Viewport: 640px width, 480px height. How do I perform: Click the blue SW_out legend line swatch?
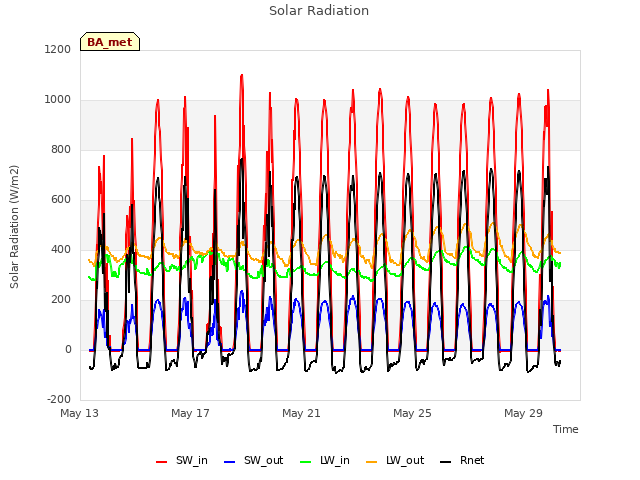click(x=230, y=462)
